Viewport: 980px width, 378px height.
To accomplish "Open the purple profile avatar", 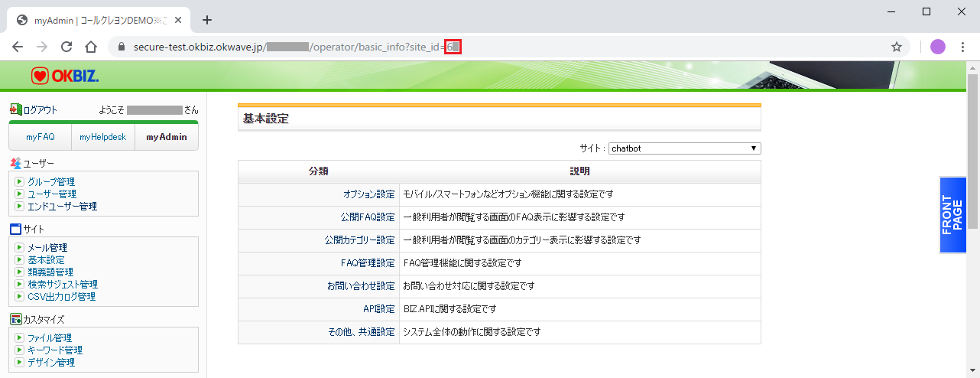I will [938, 47].
